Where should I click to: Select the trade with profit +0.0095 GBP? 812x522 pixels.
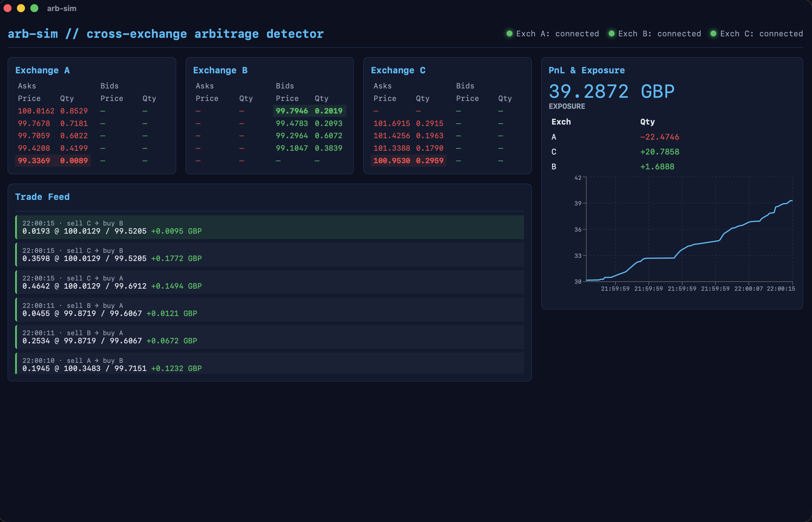pos(270,227)
